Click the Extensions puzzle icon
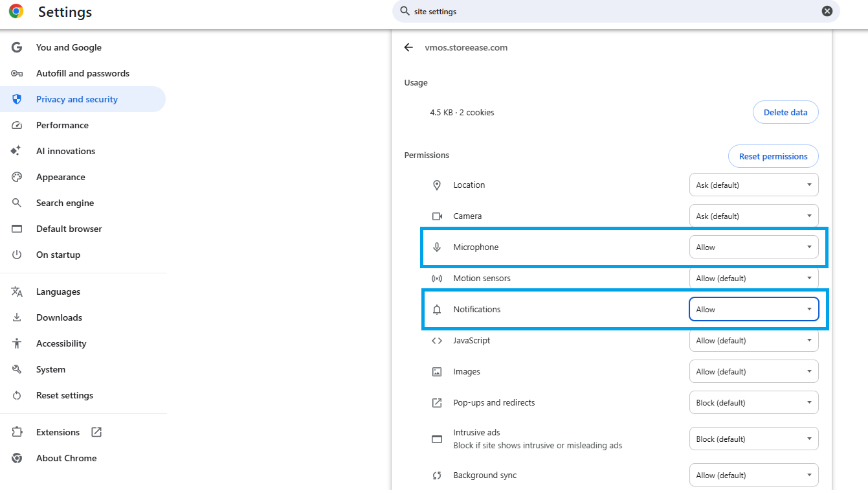Image resolution: width=868 pixels, height=493 pixels. (17, 432)
